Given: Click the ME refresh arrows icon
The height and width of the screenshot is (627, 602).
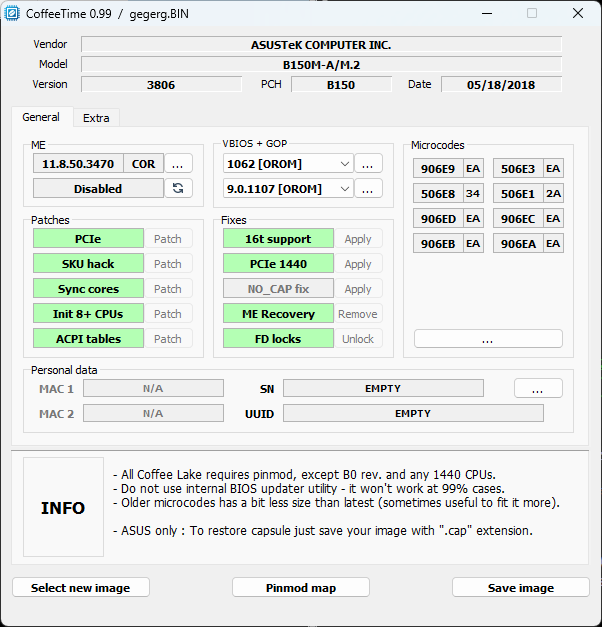Looking at the screenshot, I should pos(178,188).
